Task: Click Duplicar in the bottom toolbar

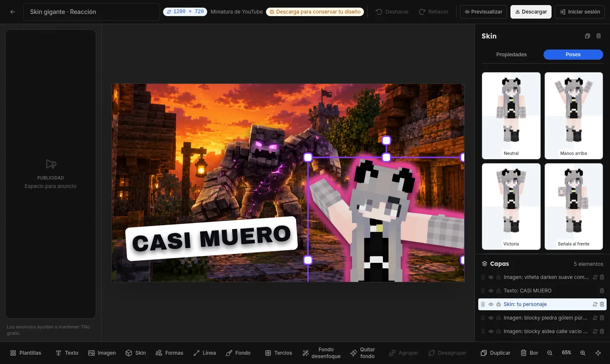Action: click(496, 353)
